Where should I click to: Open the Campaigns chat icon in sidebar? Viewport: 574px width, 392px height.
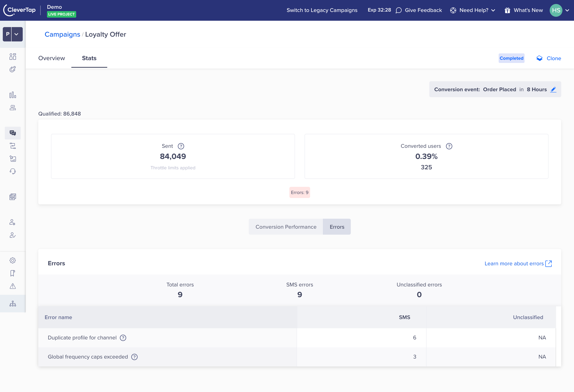coord(13,133)
